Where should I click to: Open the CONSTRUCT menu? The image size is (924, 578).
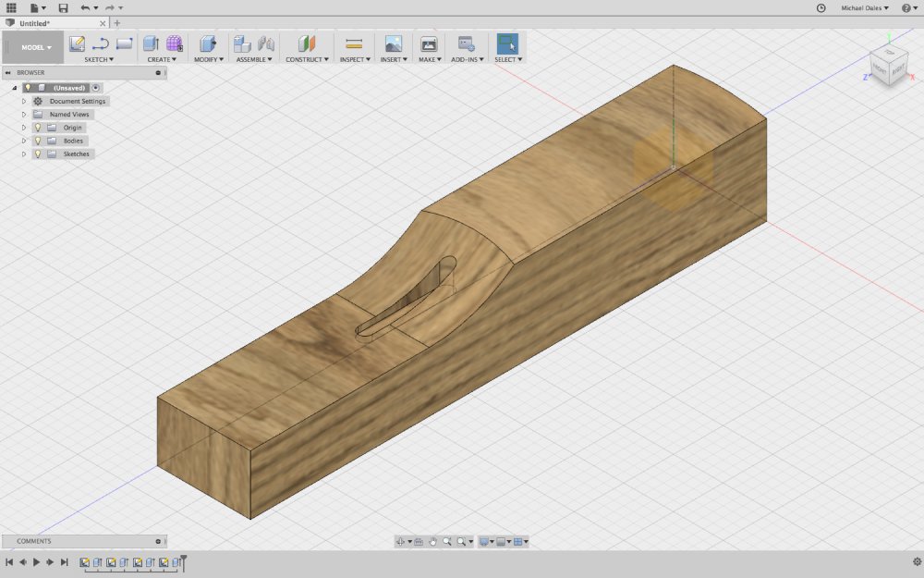pyautogui.click(x=307, y=59)
